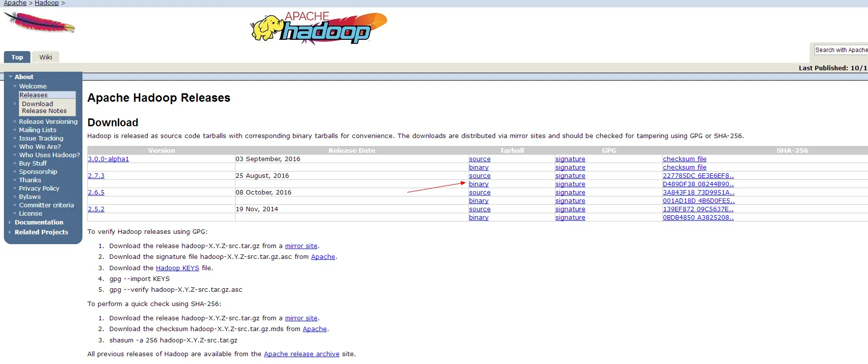Click the Apache Hadoop elephant logo
Image resolution: width=868 pixels, height=364 pixels.
319,28
